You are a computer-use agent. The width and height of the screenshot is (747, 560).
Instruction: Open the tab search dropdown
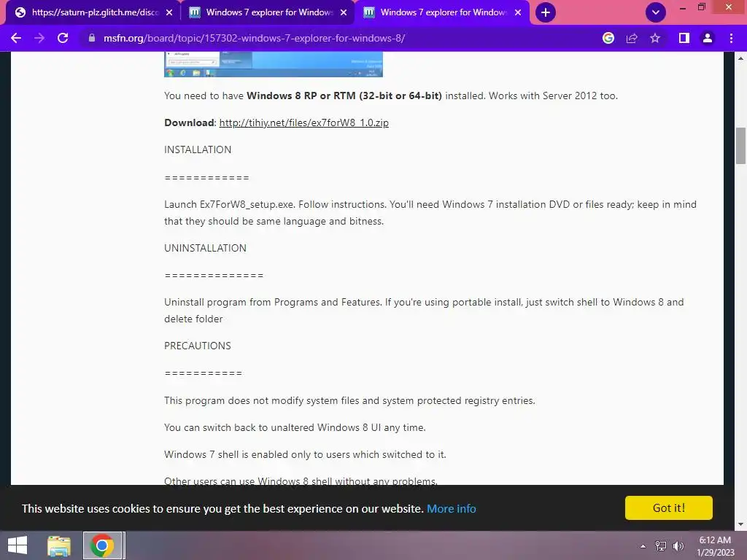point(656,12)
